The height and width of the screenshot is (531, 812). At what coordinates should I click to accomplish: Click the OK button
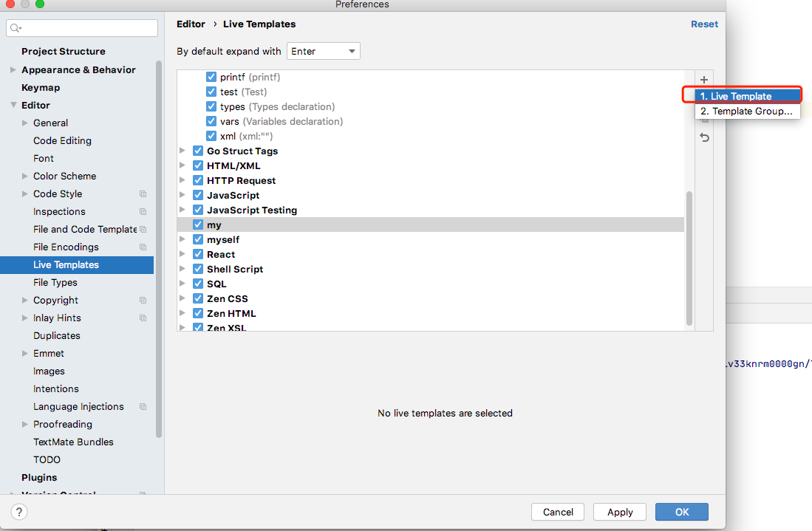[681, 512]
